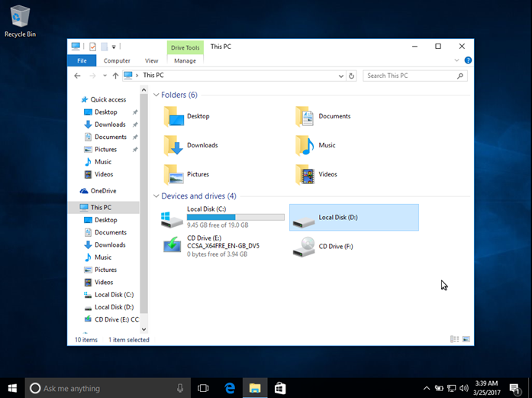The image size is (532, 398).
Task: Switch to Details view in status bar
Action: (454, 339)
